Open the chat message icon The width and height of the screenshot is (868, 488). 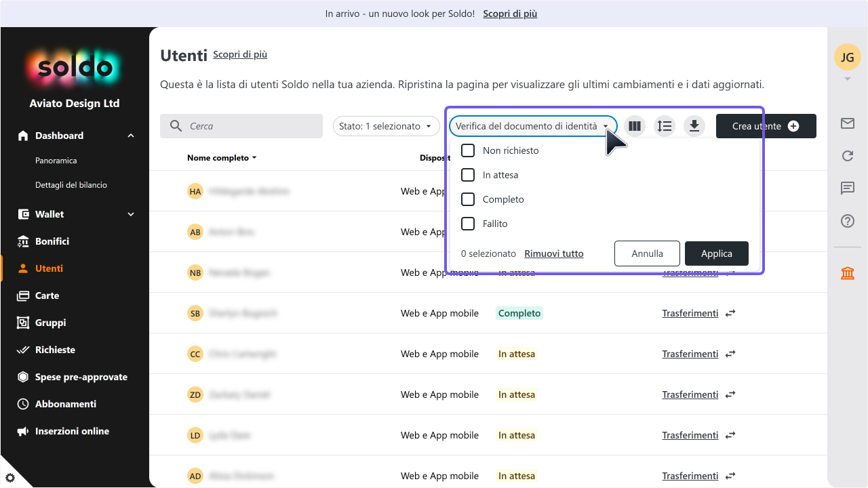[848, 188]
